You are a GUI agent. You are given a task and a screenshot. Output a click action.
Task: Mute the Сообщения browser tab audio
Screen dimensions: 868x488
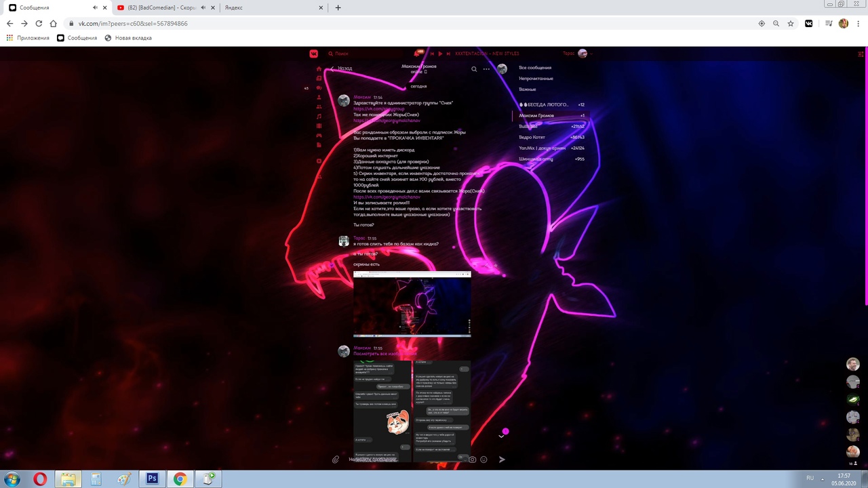pyautogui.click(x=95, y=8)
